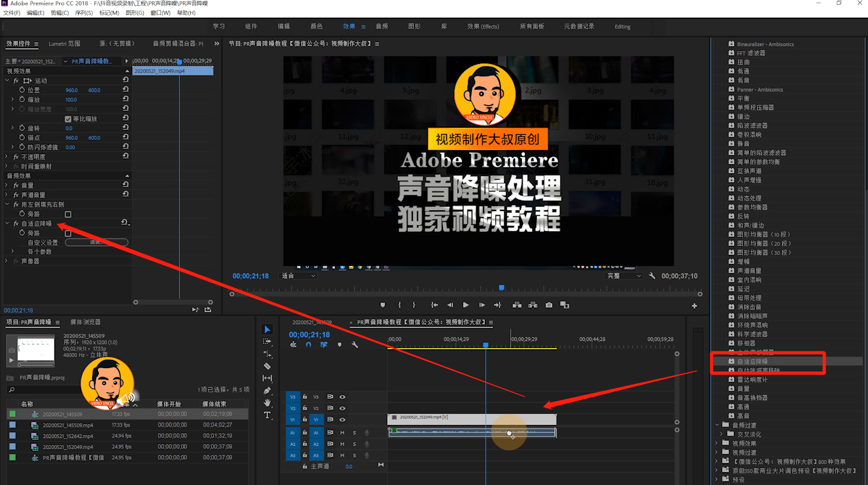Go to Out point in program monitor
The image size is (868, 485).
(498, 305)
